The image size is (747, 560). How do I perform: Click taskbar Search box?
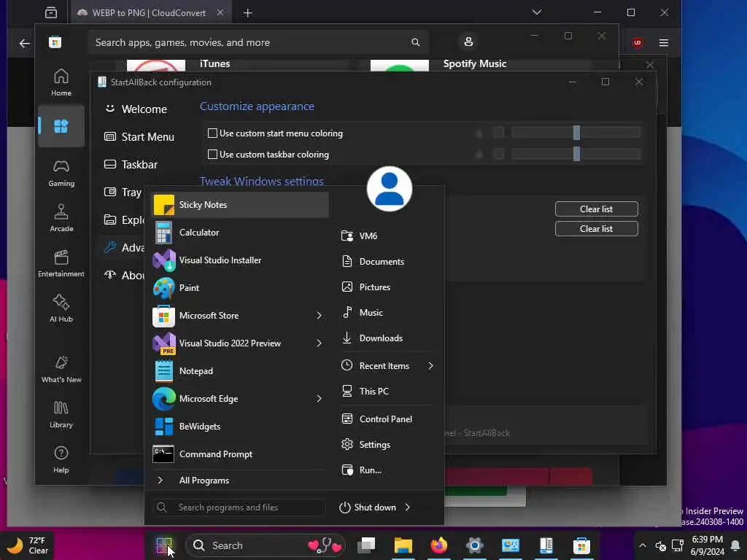tap(265, 545)
